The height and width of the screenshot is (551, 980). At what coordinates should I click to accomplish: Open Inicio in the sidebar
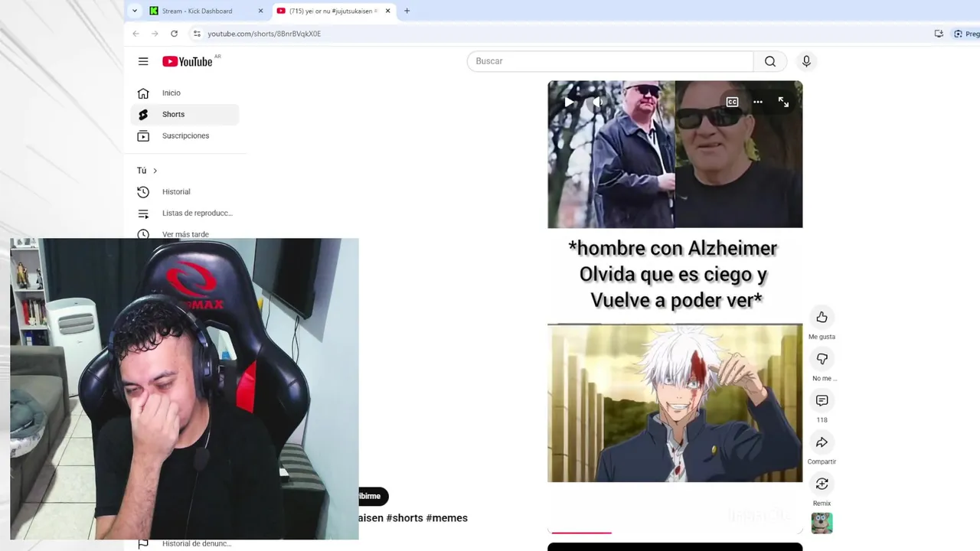185,93
